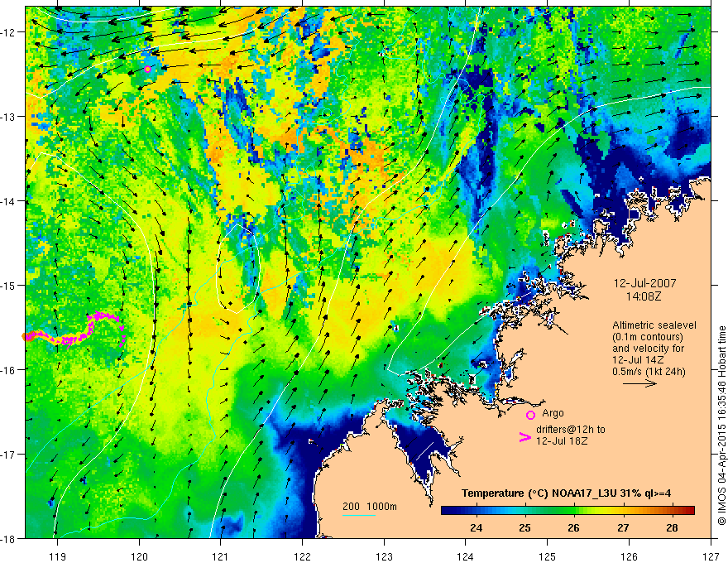The height and width of the screenshot is (563, 728).
Task: Click the '121' longitude axis label
Action: click(221, 556)
